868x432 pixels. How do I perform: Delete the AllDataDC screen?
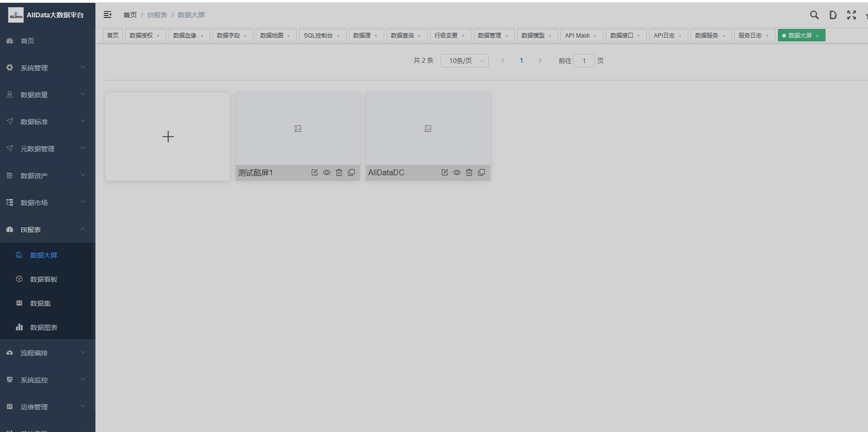[469, 172]
